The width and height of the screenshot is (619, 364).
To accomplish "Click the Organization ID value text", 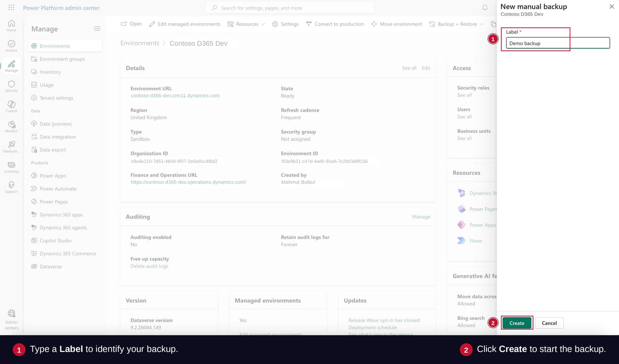I will (x=174, y=161).
